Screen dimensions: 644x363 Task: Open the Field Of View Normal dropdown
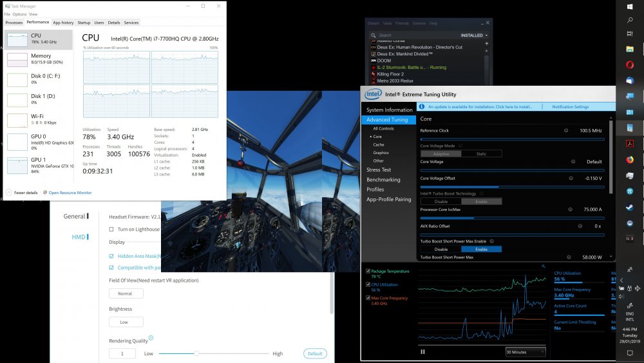126,293
